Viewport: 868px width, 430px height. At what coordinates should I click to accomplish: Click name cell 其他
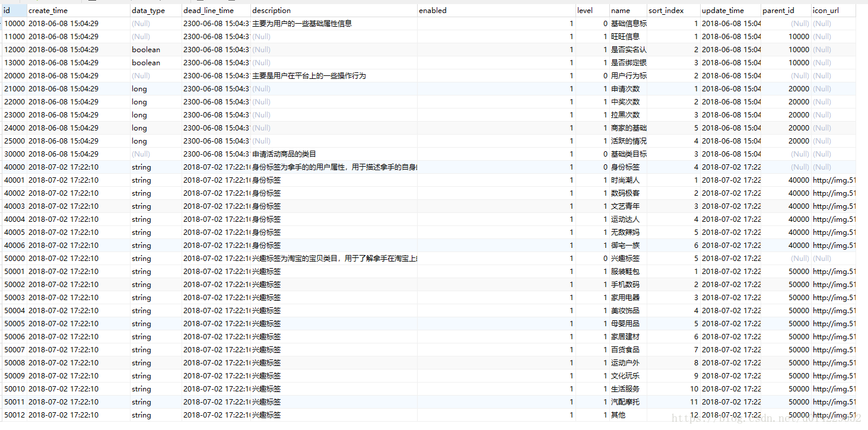pos(628,415)
